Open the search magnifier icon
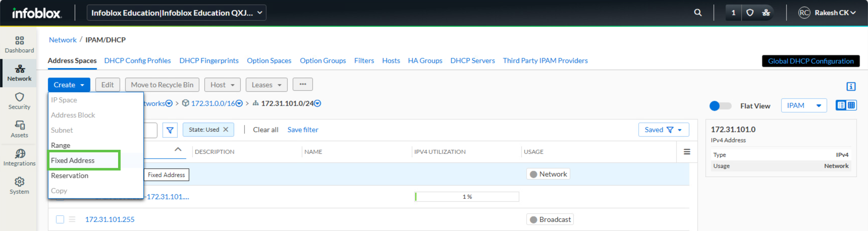 point(698,13)
